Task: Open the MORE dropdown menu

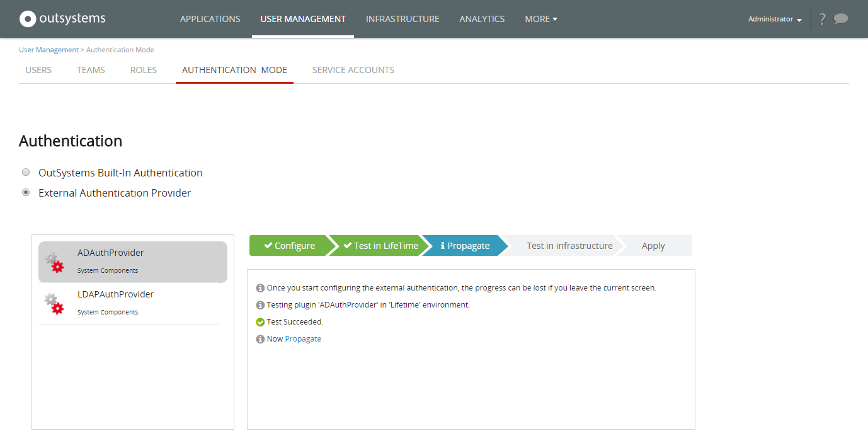Action: coord(540,19)
